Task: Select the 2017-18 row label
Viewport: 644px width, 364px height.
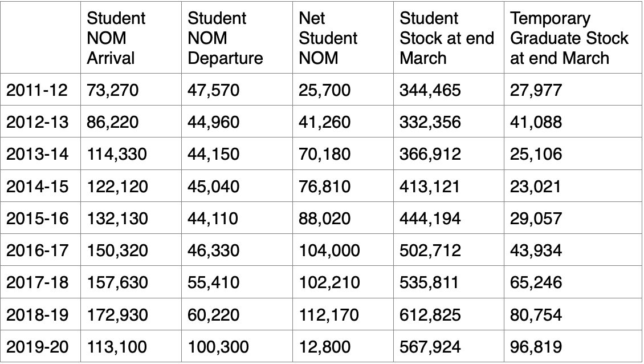Action: tap(36, 283)
